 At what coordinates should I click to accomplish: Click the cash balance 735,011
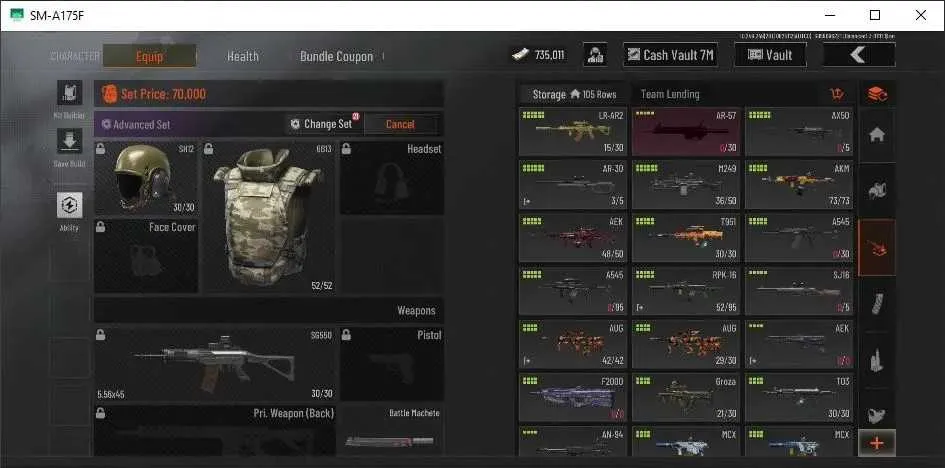click(x=538, y=55)
